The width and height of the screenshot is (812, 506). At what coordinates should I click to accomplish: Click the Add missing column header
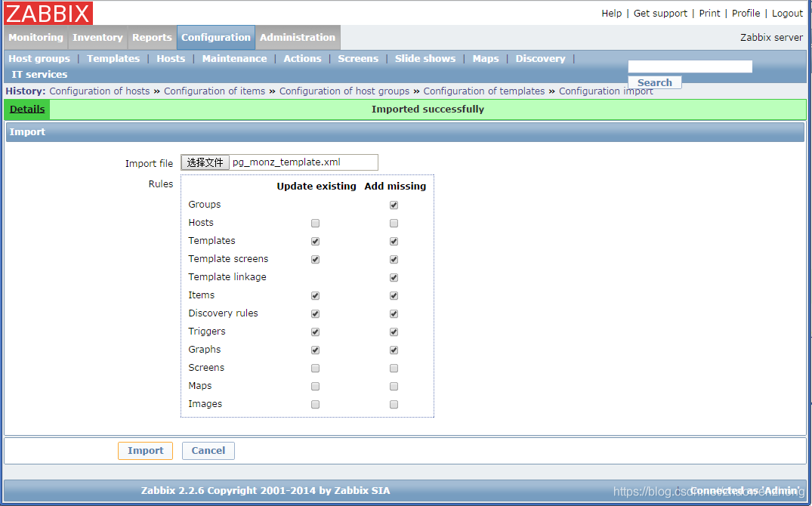tap(395, 187)
